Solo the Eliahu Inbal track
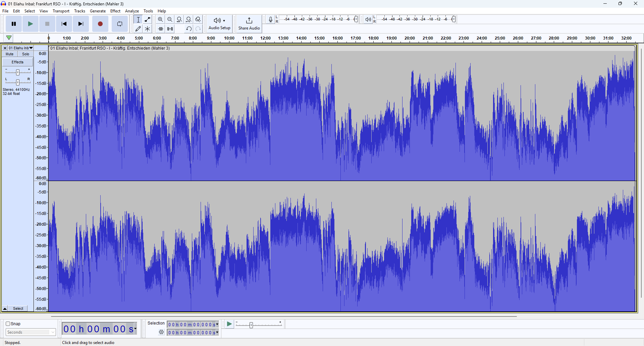The height and width of the screenshot is (346, 644). (25, 54)
